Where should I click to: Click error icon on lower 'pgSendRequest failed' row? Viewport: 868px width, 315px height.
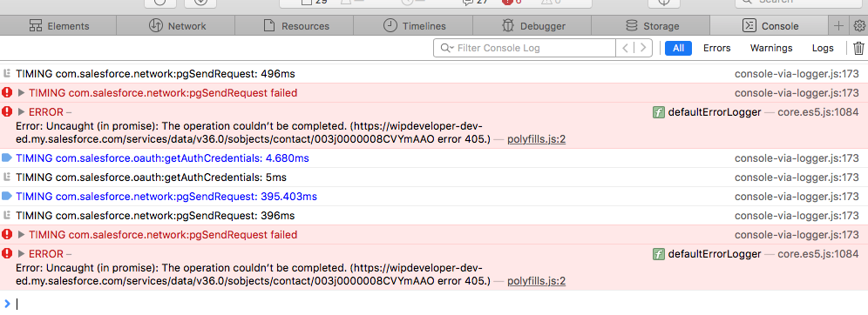pyautogui.click(x=7, y=235)
